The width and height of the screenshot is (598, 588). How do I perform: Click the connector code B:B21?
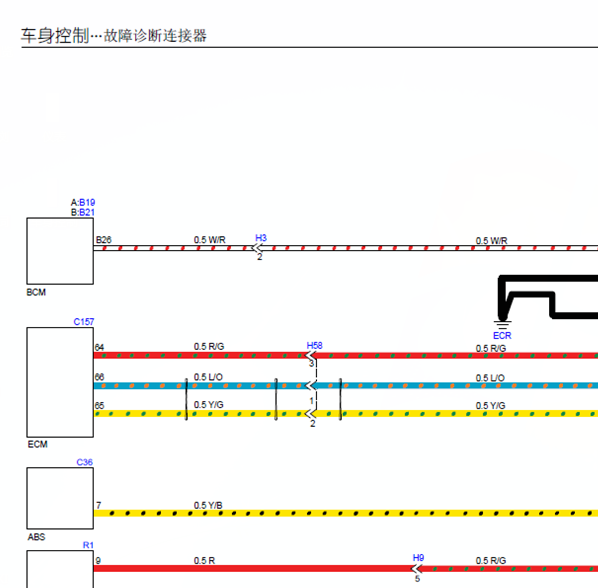(83, 212)
